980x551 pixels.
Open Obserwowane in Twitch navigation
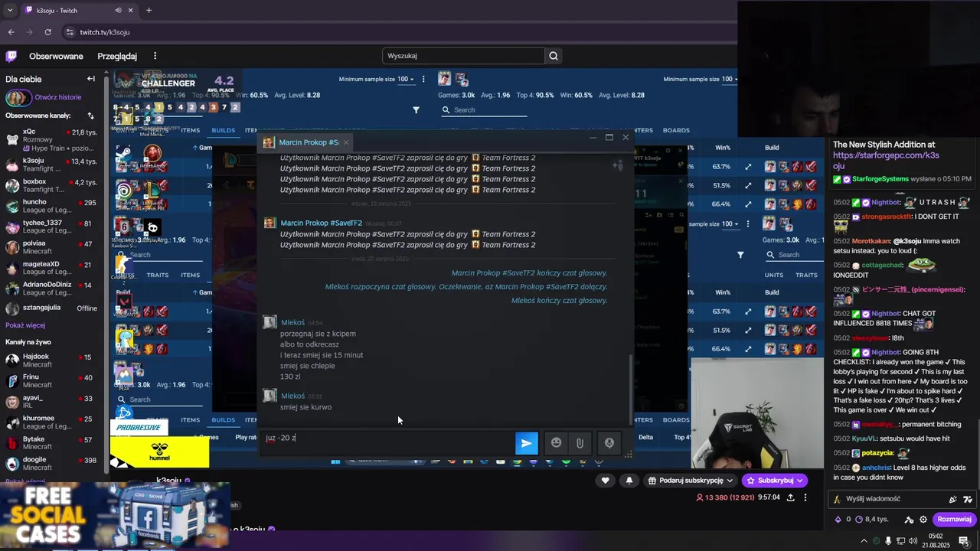coord(56,56)
